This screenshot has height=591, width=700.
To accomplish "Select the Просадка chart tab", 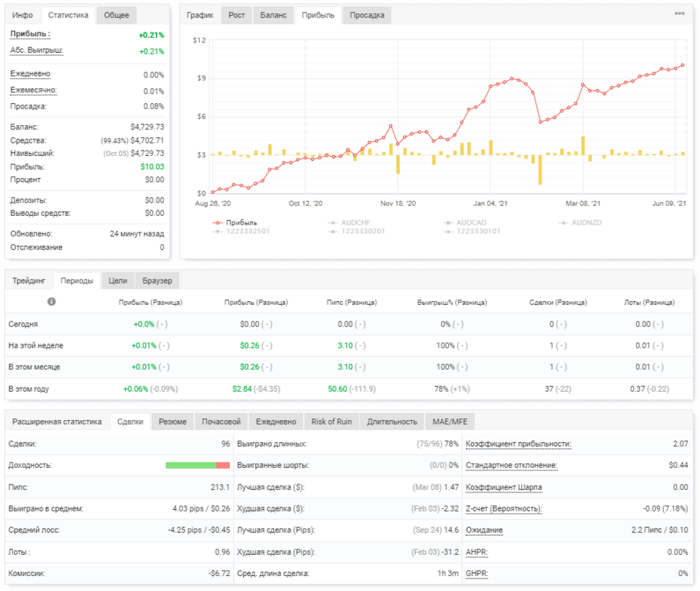I will coord(367,15).
